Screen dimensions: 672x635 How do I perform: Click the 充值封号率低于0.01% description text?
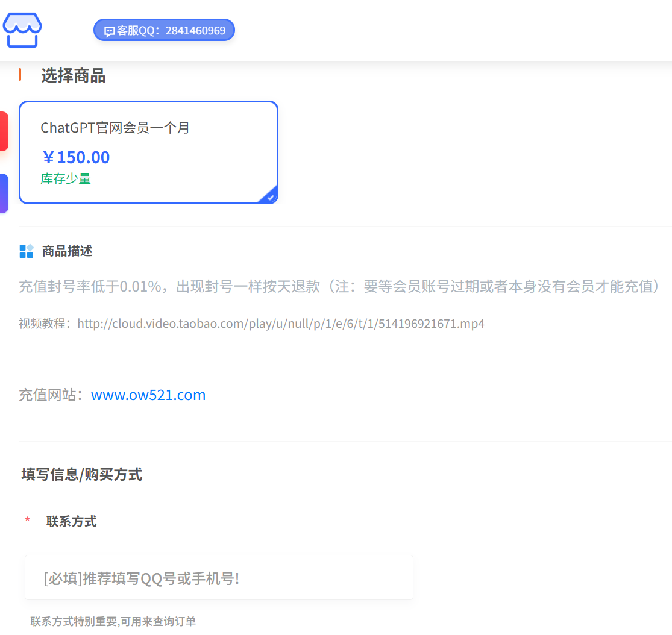click(339, 286)
